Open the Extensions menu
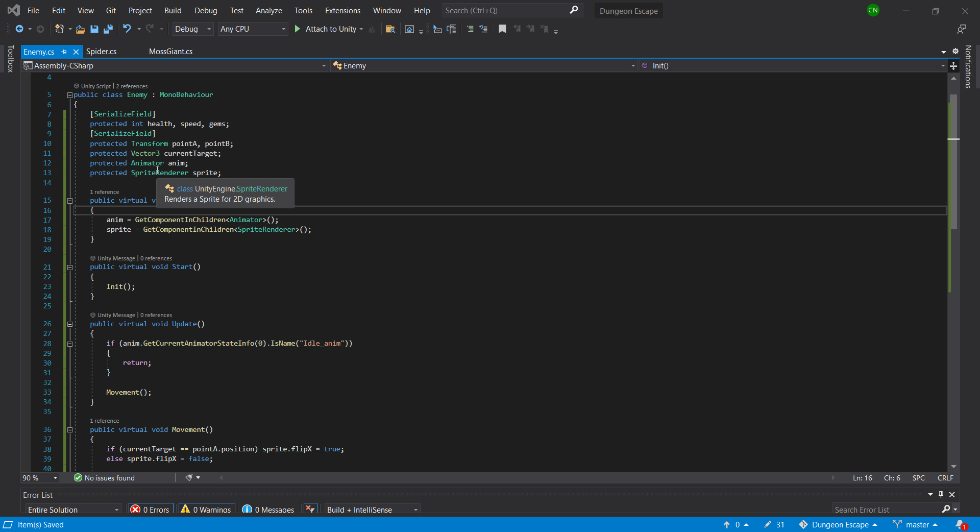The width and height of the screenshot is (980, 532). [x=342, y=11]
